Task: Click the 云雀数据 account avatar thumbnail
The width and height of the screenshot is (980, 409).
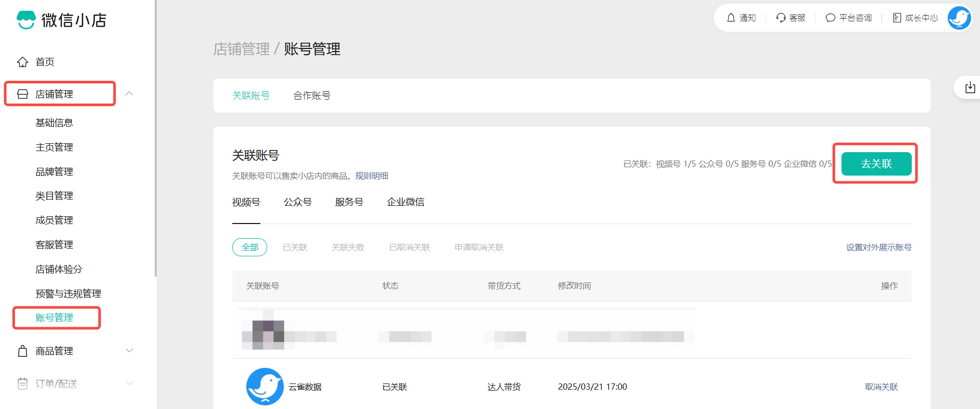Action: 265,387
